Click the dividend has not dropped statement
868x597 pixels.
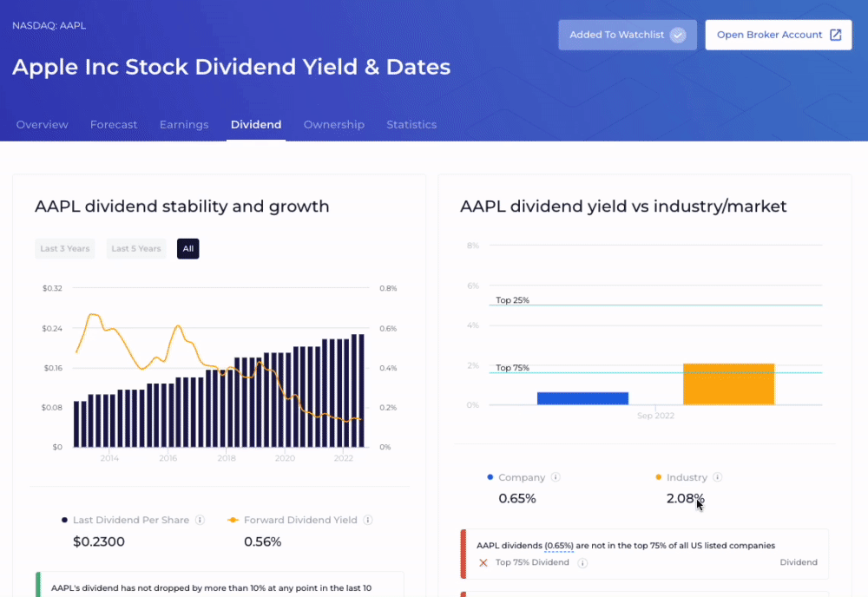(x=212, y=588)
